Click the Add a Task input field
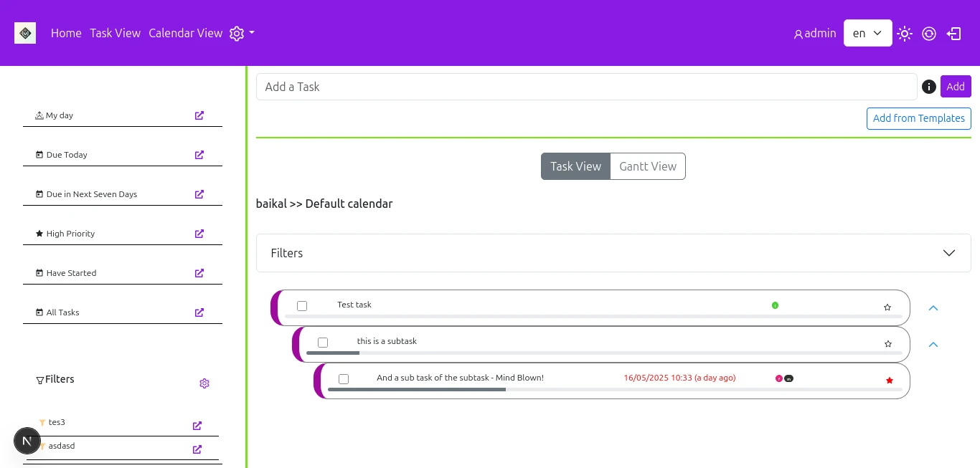The height and width of the screenshot is (468, 980). [587, 87]
